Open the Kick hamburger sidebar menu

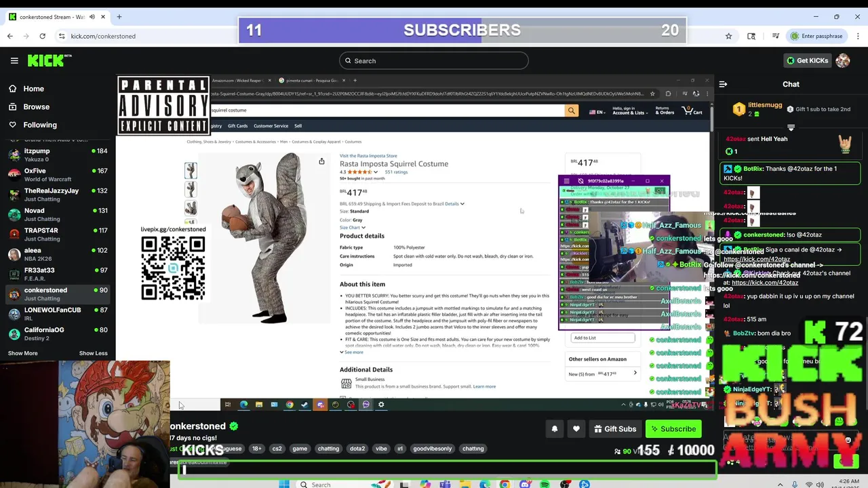(14, 60)
